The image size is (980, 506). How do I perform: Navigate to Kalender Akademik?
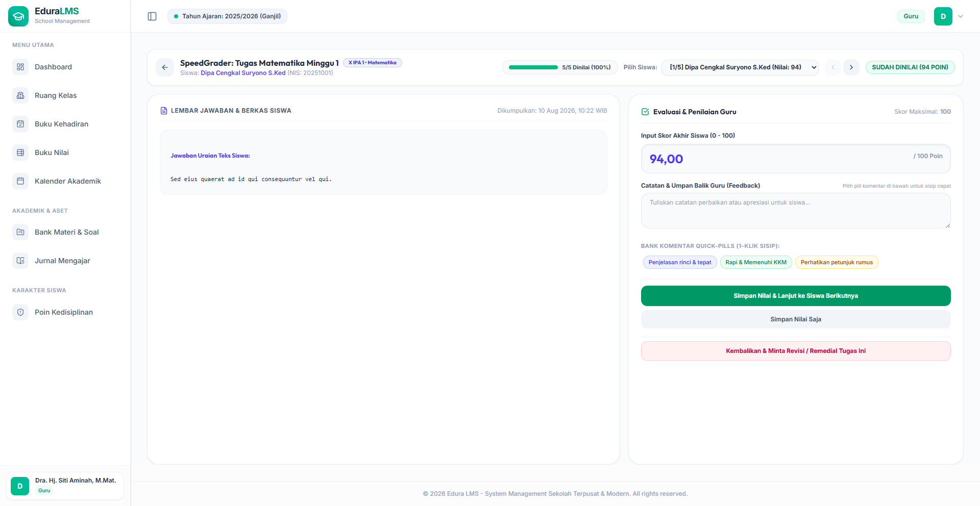65,181
